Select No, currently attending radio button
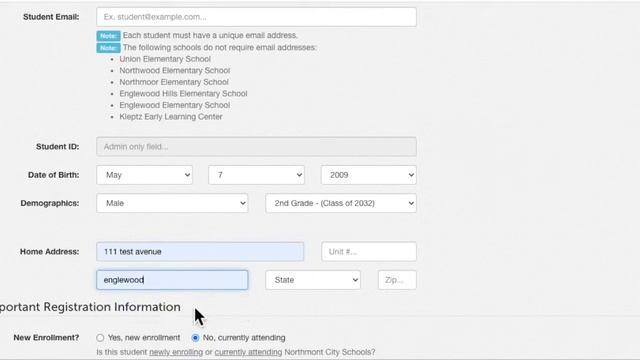640x360 pixels. pos(195,338)
